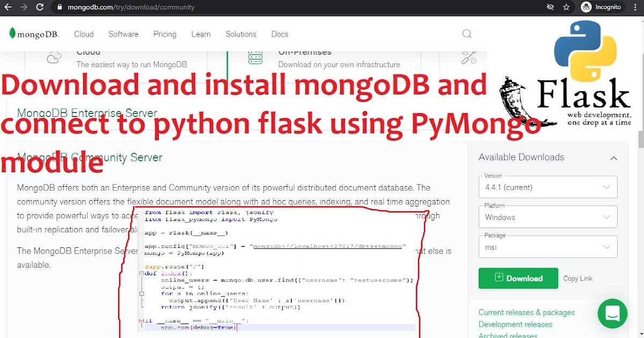
Task: Click the MongoDB leaf logo
Action: click(x=33, y=34)
